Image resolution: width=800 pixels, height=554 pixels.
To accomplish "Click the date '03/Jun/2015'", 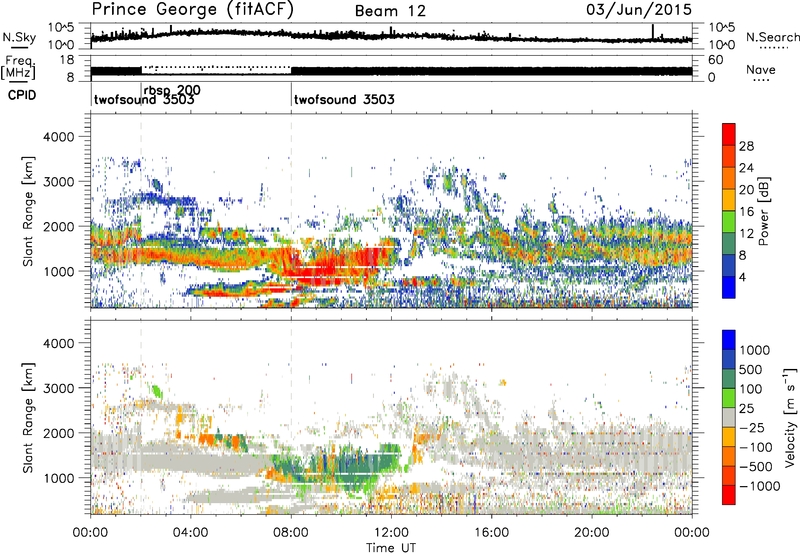I will pos(639,10).
